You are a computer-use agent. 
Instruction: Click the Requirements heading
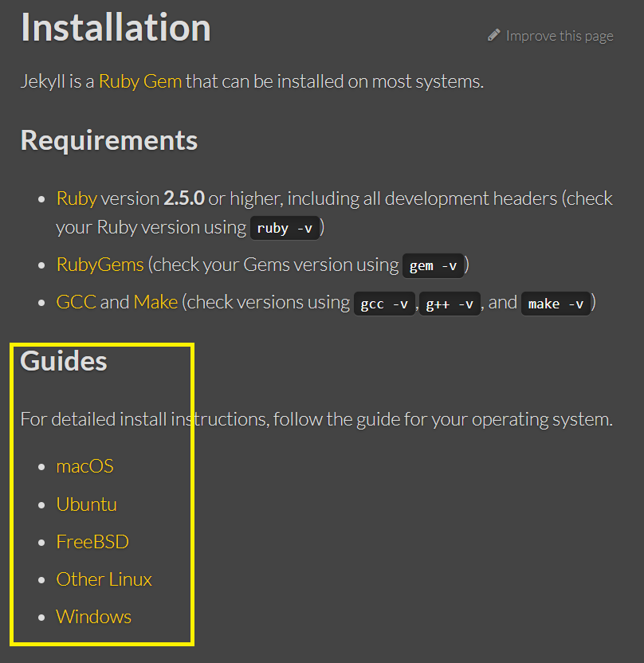click(x=109, y=140)
